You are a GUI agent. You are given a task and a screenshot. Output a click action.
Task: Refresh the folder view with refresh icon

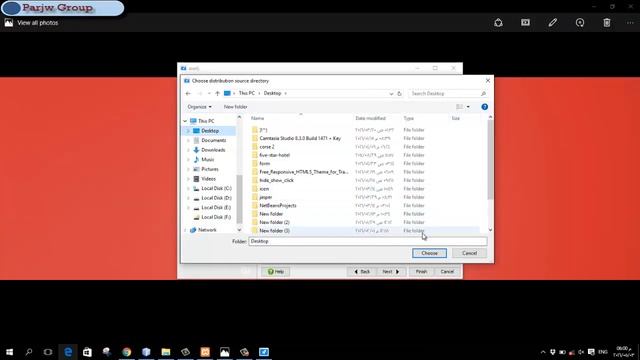click(x=399, y=93)
